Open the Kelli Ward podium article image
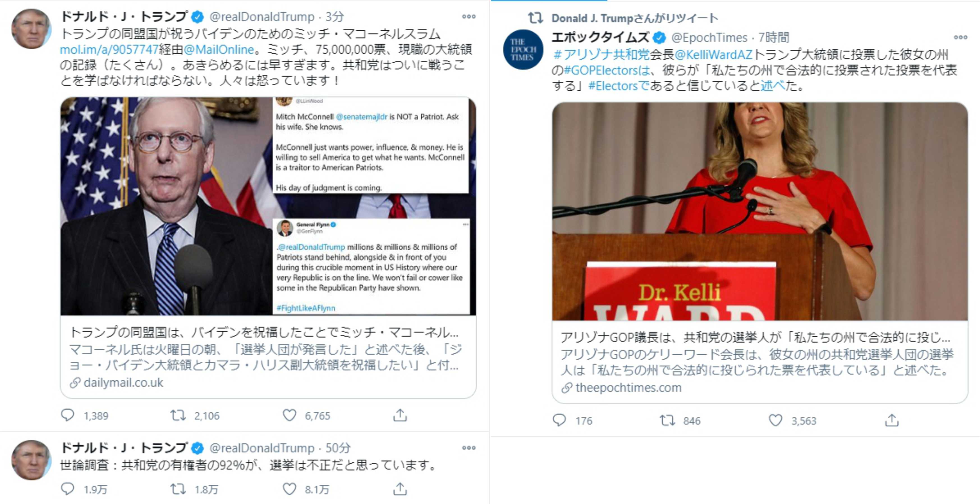Screen dimensions: 980x504 [x=760, y=211]
